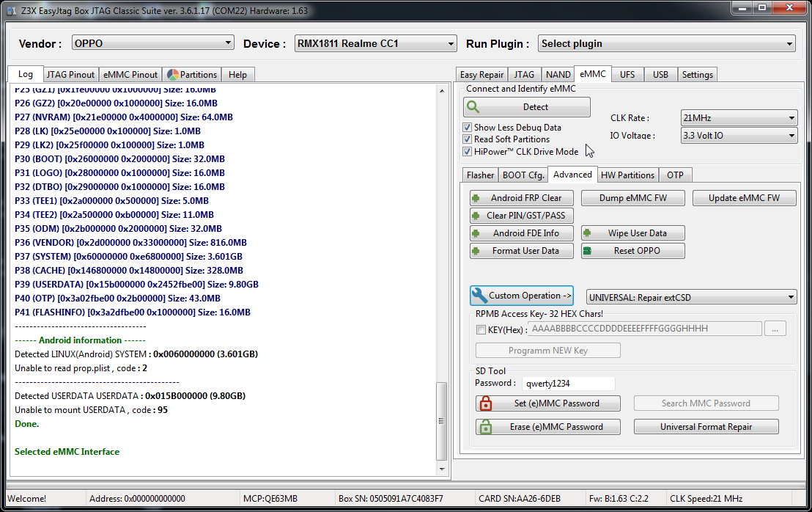Click the Programm NEW Key button
812x512 pixels.
(548, 351)
